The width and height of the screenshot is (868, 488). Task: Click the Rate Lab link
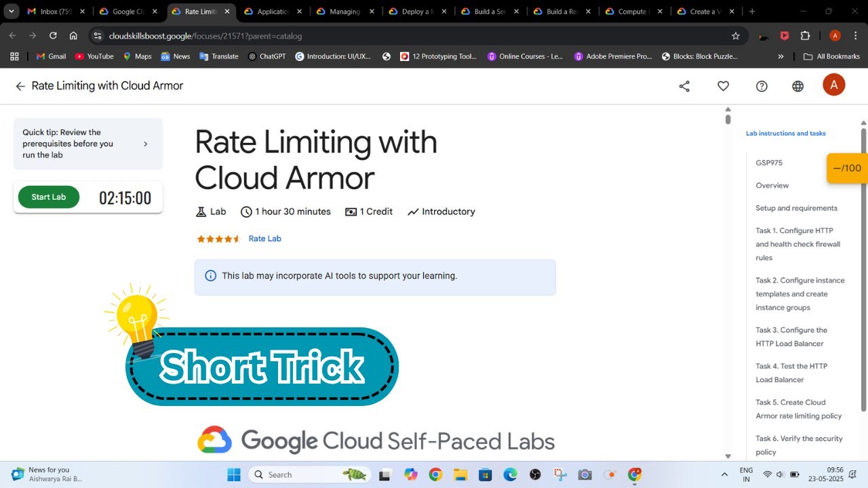[264, 239]
